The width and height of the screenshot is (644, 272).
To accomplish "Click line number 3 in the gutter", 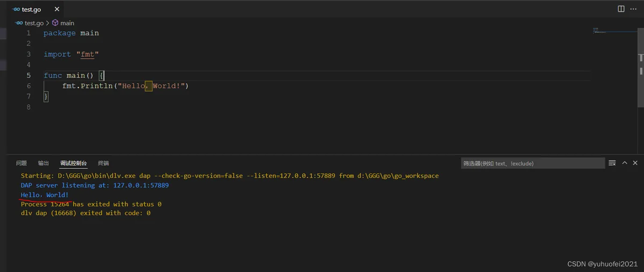I will point(28,54).
